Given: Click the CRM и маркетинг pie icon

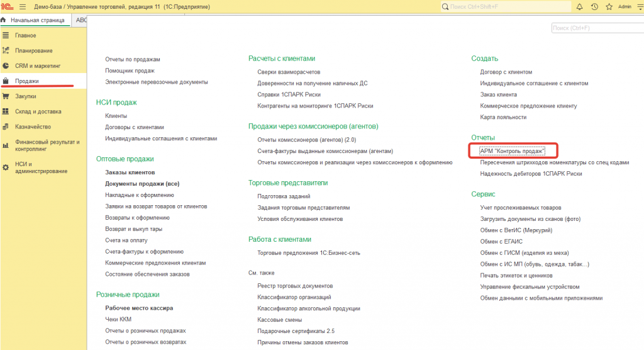Looking at the screenshot, I should [x=5, y=66].
